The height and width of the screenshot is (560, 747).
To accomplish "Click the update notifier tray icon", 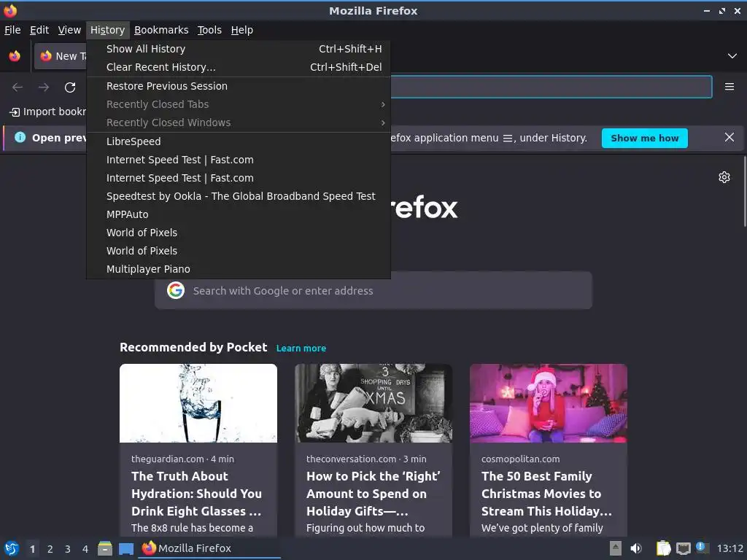I will (702, 548).
